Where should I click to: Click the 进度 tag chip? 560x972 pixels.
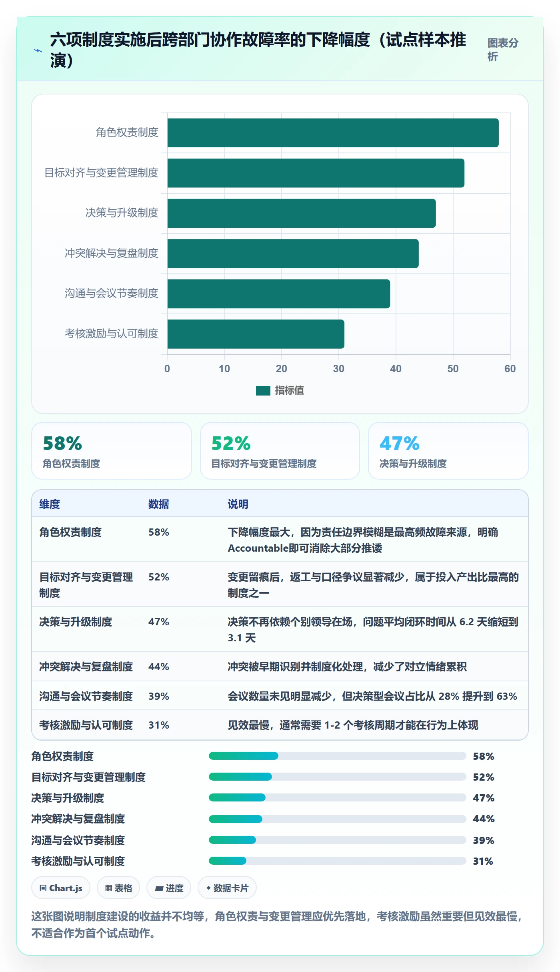click(169, 888)
